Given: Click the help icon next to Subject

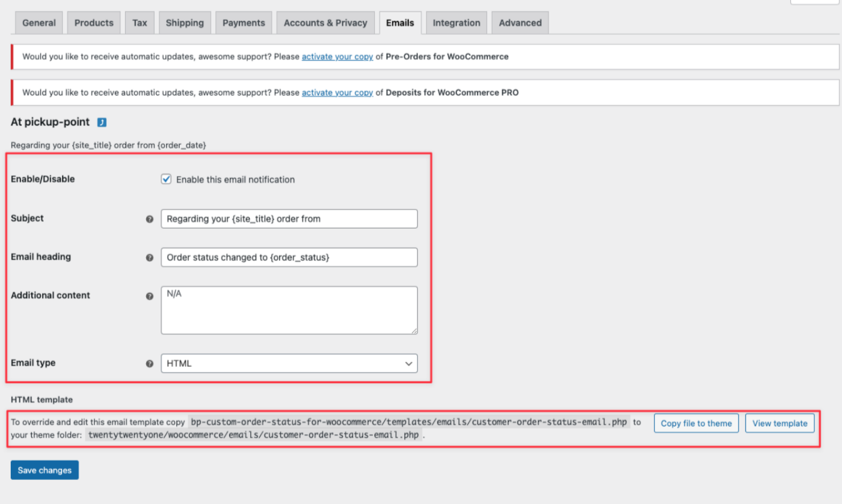Looking at the screenshot, I should (x=150, y=219).
